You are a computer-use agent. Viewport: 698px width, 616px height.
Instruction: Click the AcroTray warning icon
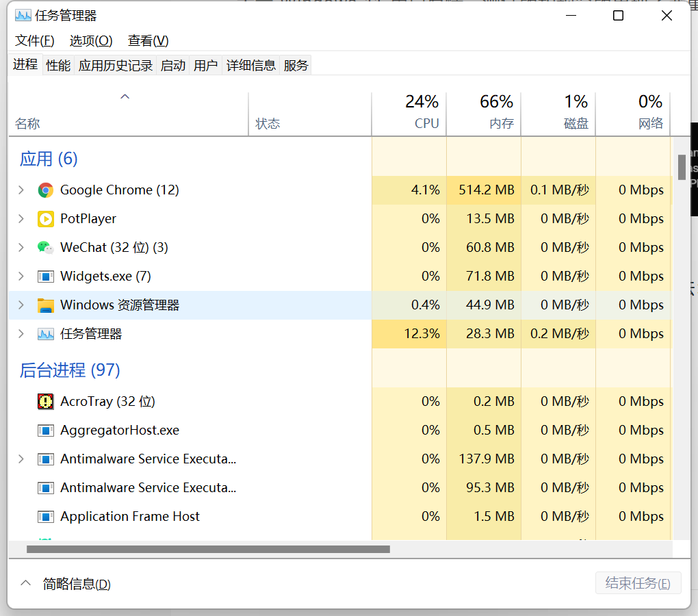(x=45, y=402)
